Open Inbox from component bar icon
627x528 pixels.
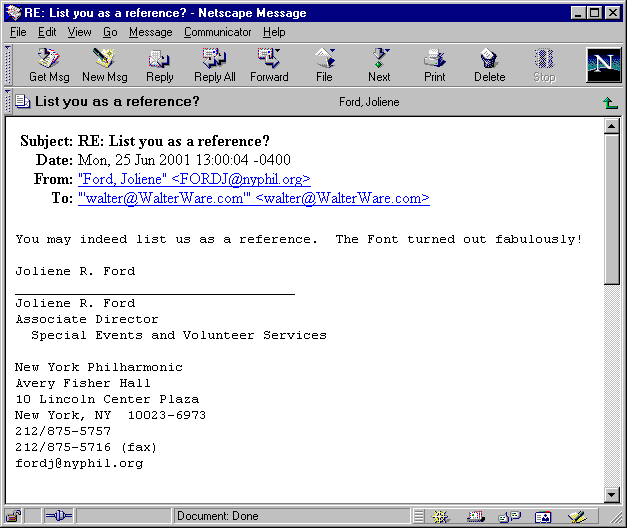tap(475, 517)
